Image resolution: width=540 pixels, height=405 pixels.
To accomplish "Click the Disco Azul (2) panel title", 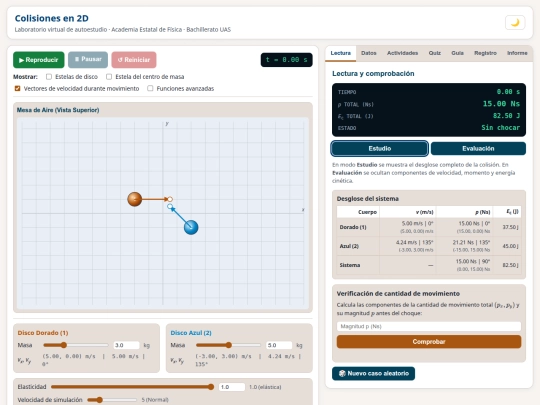I will pyautogui.click(x=191, y=333).
